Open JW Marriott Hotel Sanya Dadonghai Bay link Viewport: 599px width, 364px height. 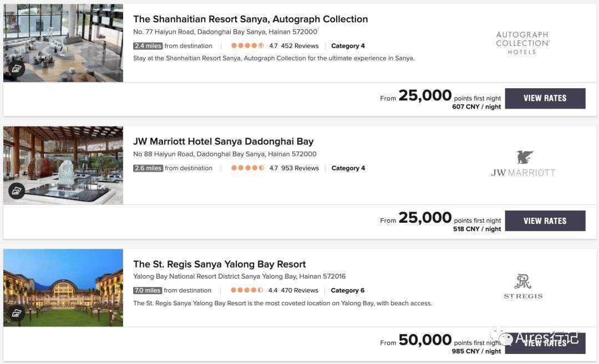223,141
